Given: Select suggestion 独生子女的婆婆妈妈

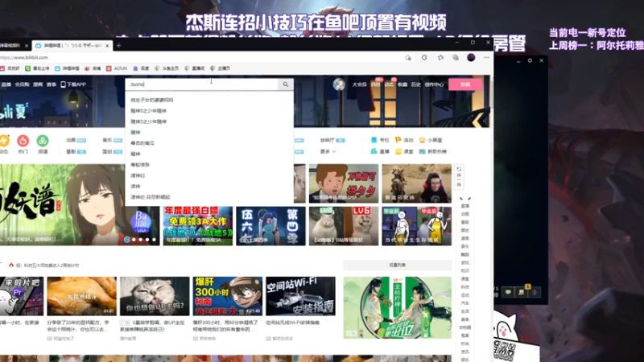Looking at the screenshot, I should [x=152, y=100].
